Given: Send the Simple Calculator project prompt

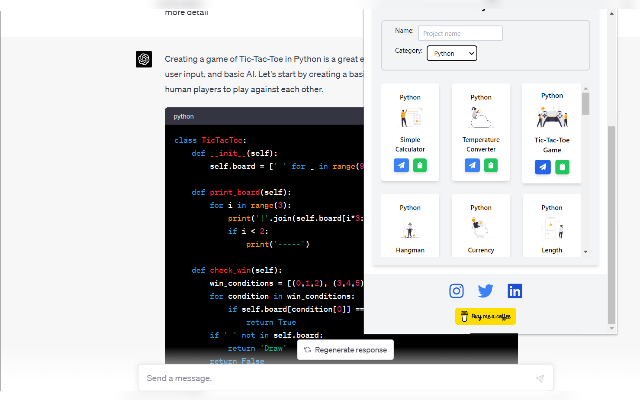Looking at the screenshot, I should (x=401, y=165).
